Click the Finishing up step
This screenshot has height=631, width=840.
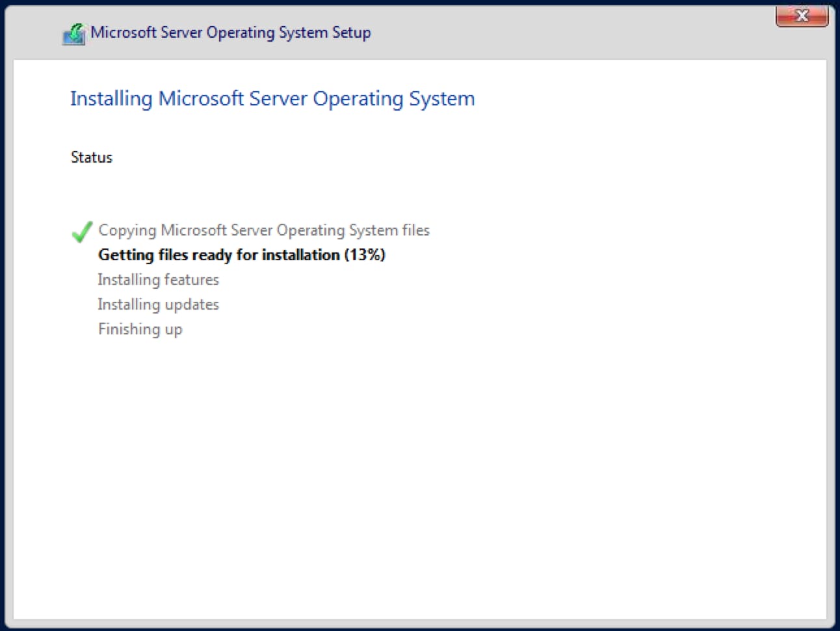pos(140,329)
